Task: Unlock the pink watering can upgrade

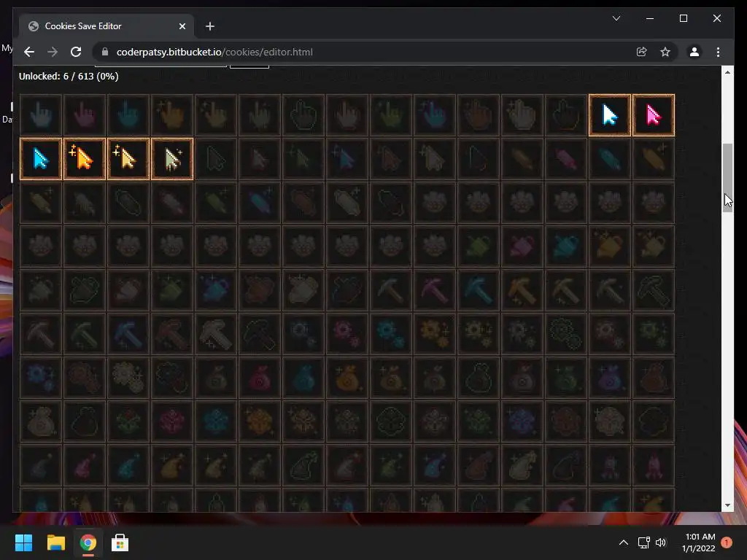Action: [522, 246]
